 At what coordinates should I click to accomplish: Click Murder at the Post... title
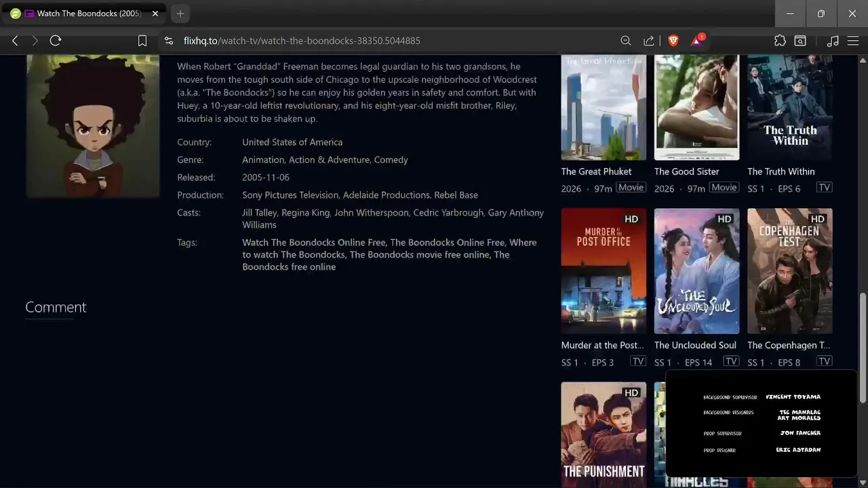click(602, 345)
